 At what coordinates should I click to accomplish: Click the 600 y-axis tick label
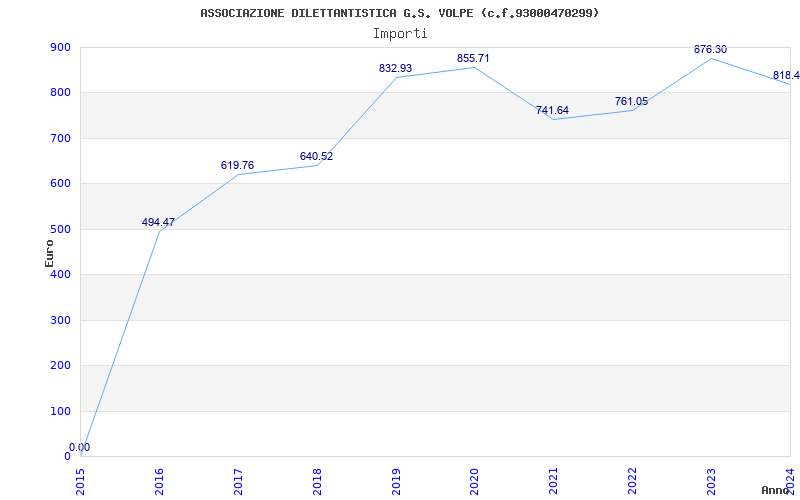(x=60, y=184)
